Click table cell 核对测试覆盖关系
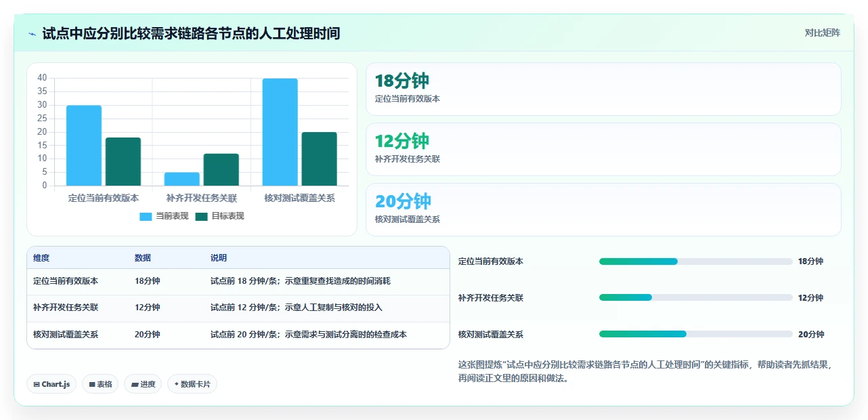Viewport: 868px width, 420px height. [66, 335]
